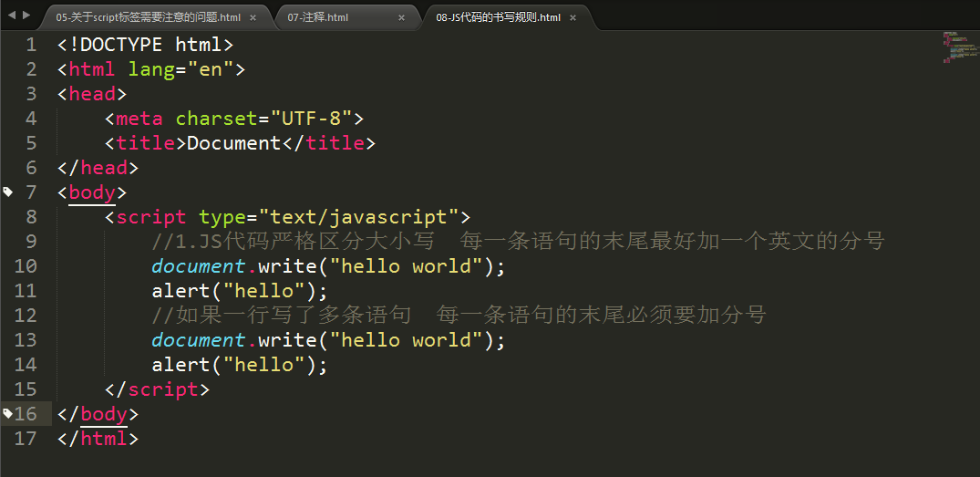Click line number 11 in gutter

click(x=25, y=291)
